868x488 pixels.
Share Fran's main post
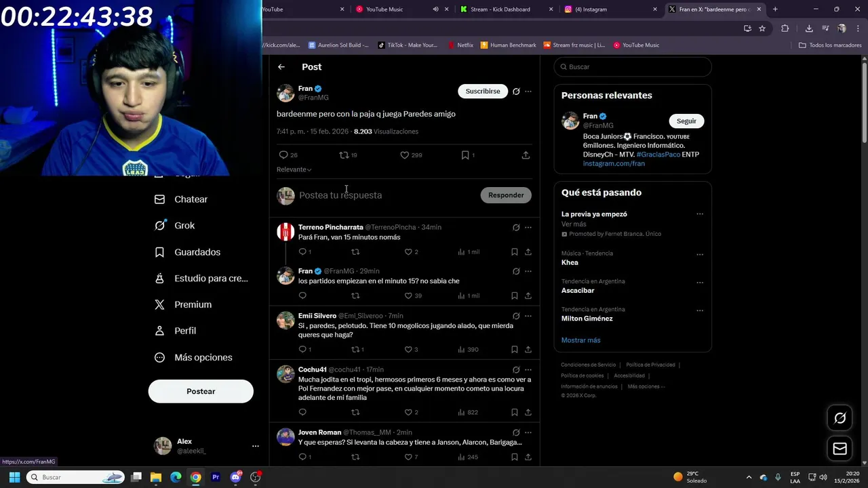[526, 155]
